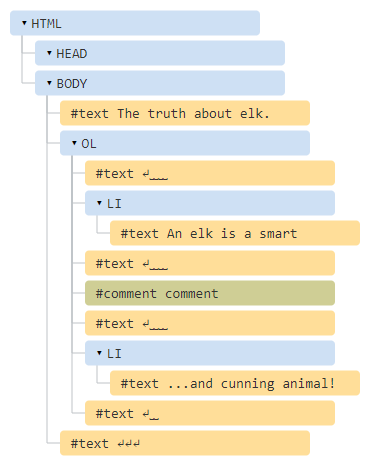Select the BODY node
The height and width of the screenshot is (470, 384).
[160, 83]
